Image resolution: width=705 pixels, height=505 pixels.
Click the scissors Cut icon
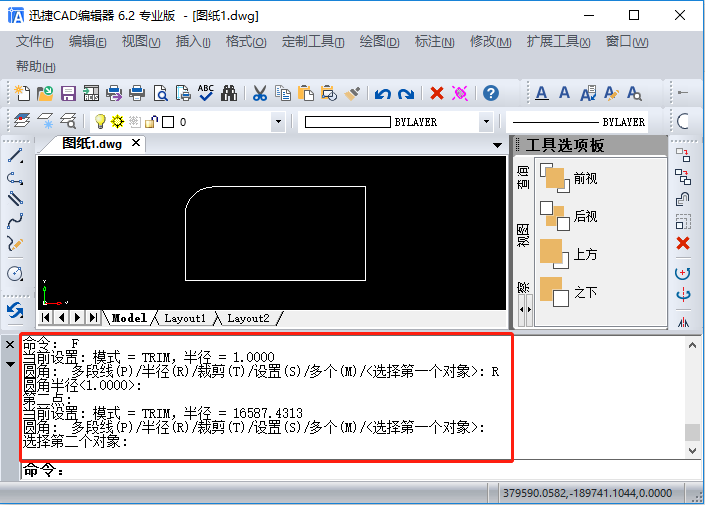pyautogui.click(x=259, y=93)
